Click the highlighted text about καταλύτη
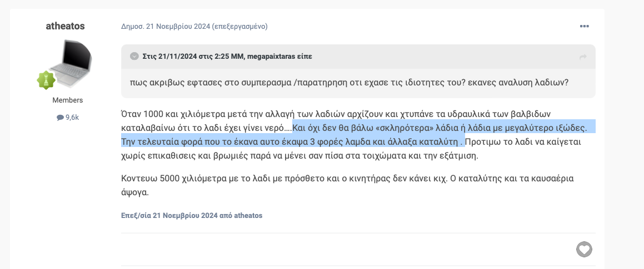The image size is (644, 269). [x=292, y=143]
